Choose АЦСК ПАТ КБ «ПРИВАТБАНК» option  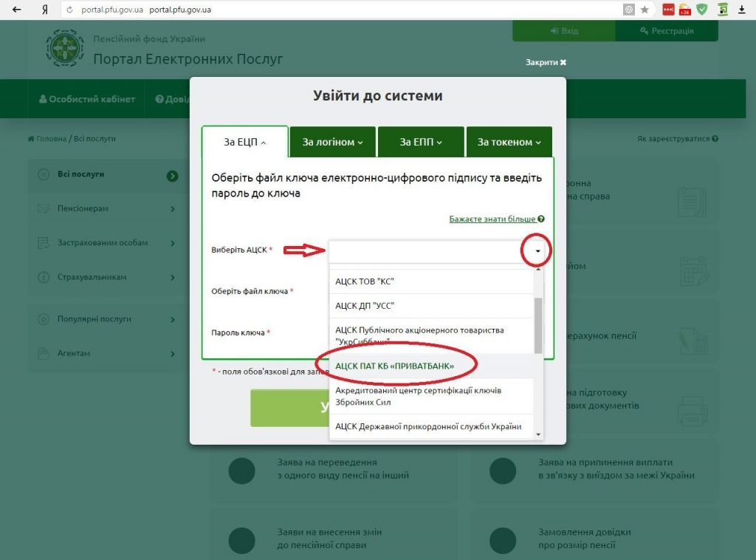pos(395,366)
